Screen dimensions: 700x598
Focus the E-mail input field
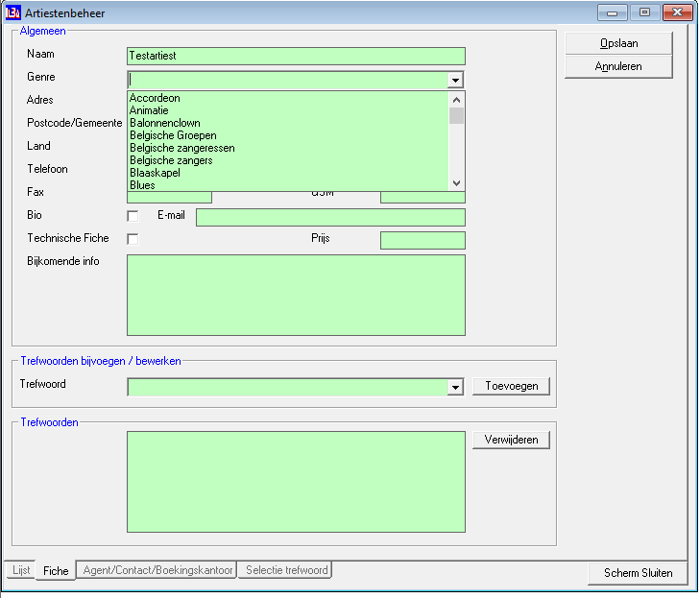331,217
